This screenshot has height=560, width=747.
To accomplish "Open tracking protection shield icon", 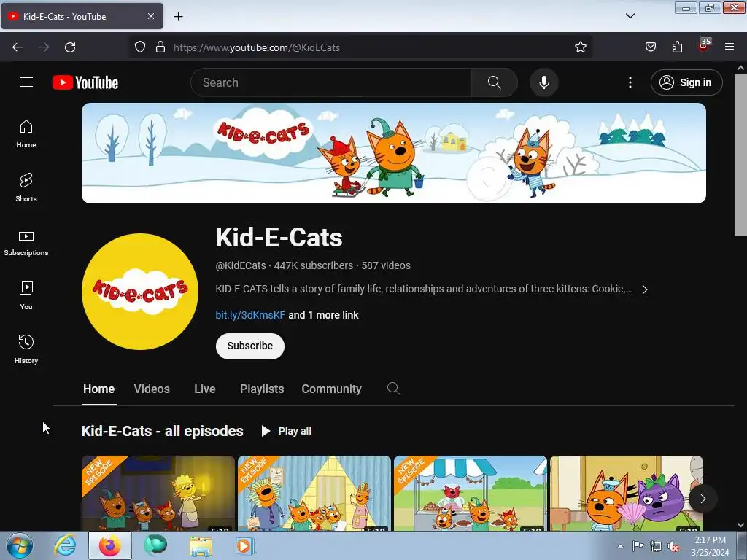I will click(139, 47).
